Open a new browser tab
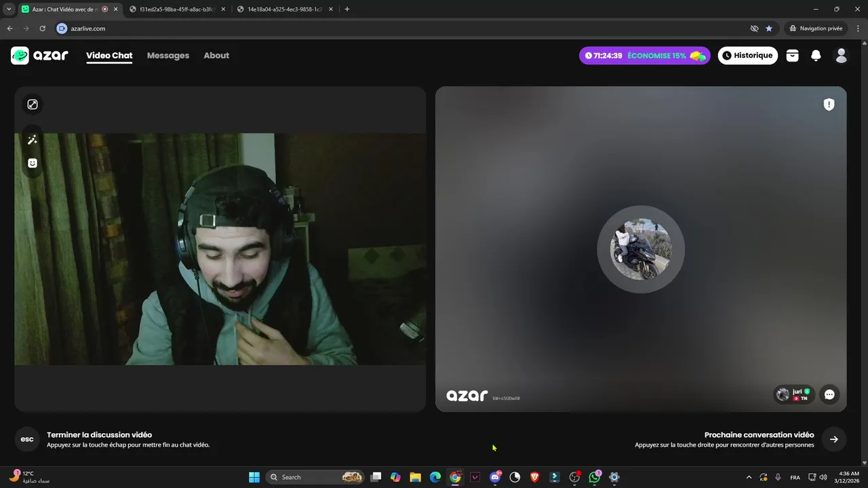The image size is (868, 488). click(x=347, y=9)
